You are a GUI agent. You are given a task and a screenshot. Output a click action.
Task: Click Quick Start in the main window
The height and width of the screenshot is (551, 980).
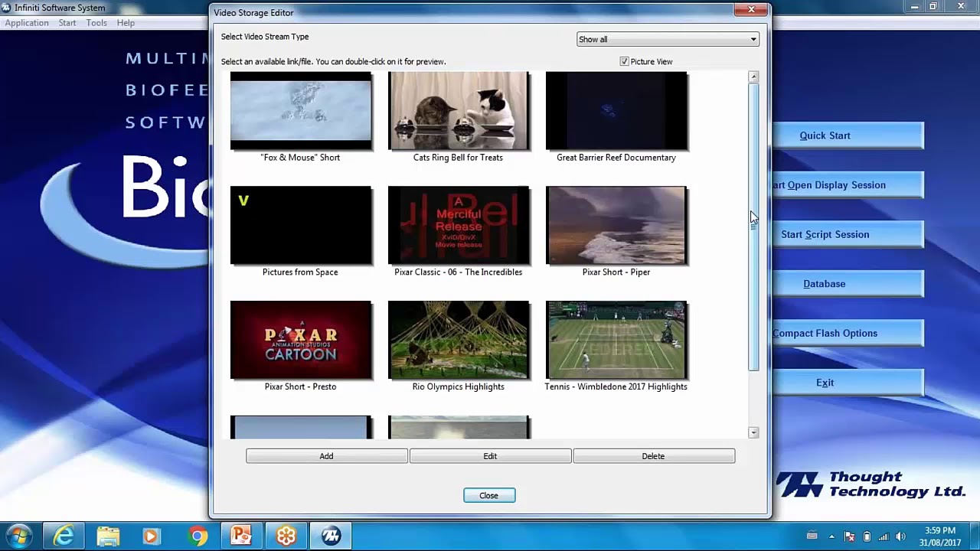(x=848, y=135)
